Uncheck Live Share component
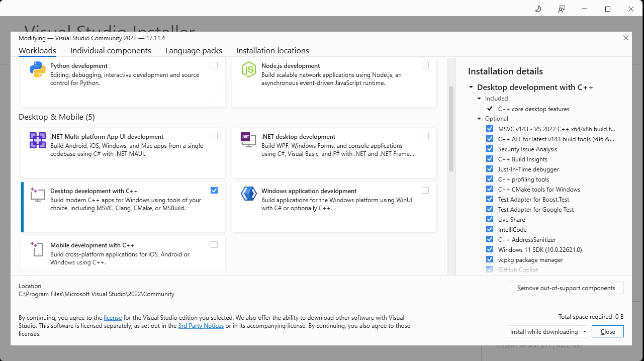The image size is (644, 361). point(490,219)
